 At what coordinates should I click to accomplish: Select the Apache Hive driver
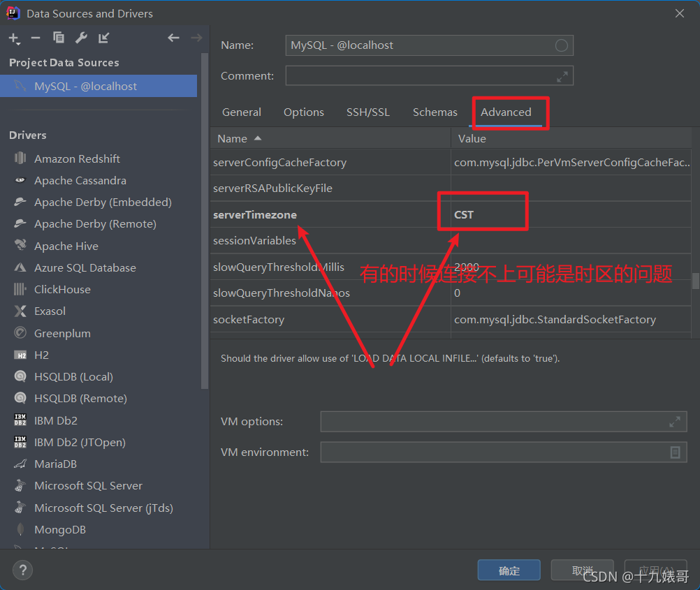[x=66, y=246]
